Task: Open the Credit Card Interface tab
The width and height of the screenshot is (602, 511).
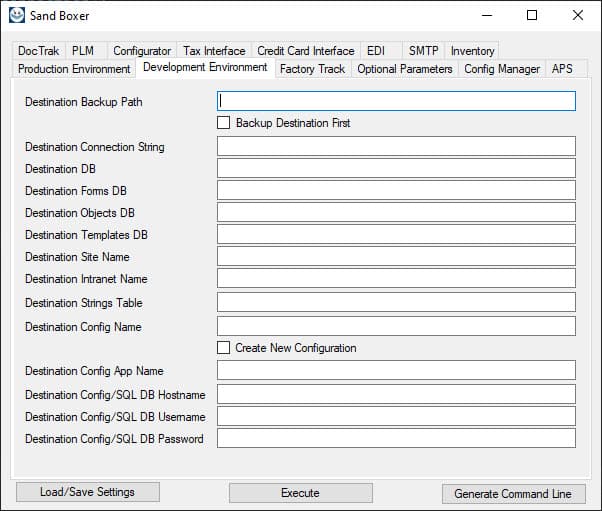Action: (305, 51)
